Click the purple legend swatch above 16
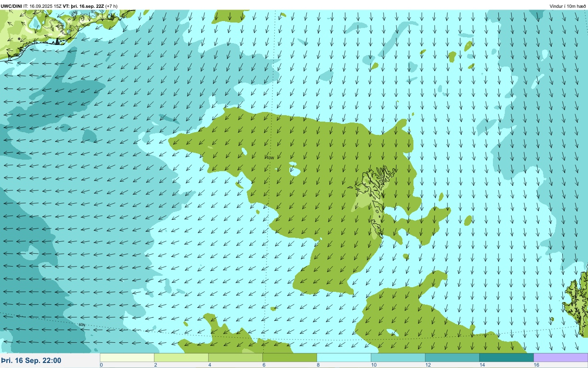This screenshot has height=368, width=588. 560,357
